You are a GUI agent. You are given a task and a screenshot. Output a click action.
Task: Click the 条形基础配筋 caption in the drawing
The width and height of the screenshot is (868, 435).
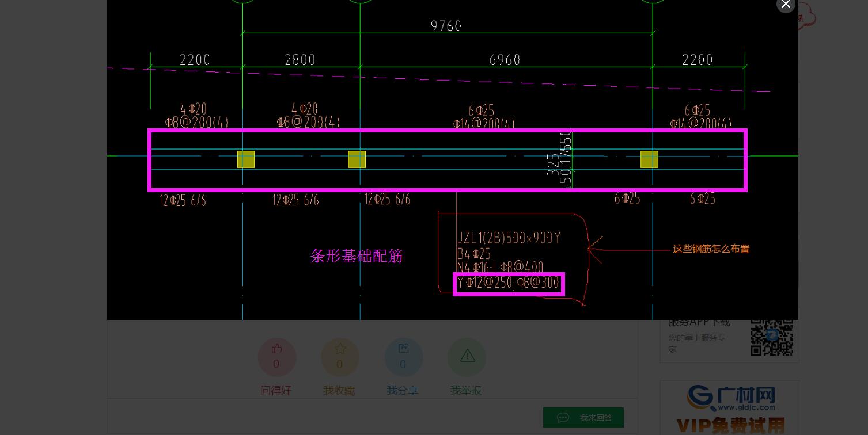[x=357, y=256]
